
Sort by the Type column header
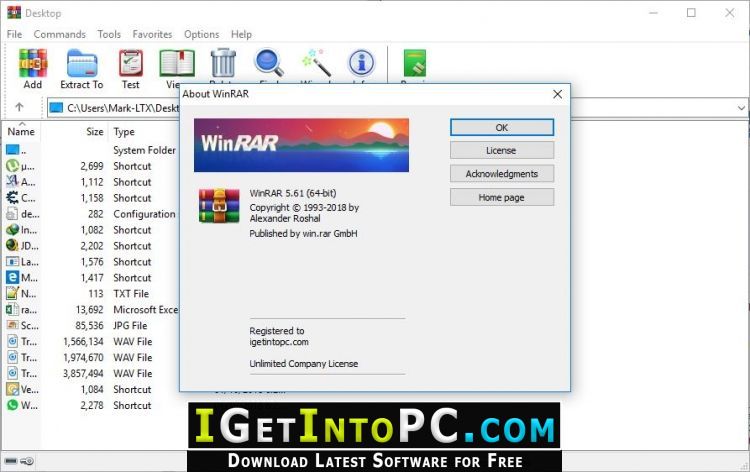124,132
